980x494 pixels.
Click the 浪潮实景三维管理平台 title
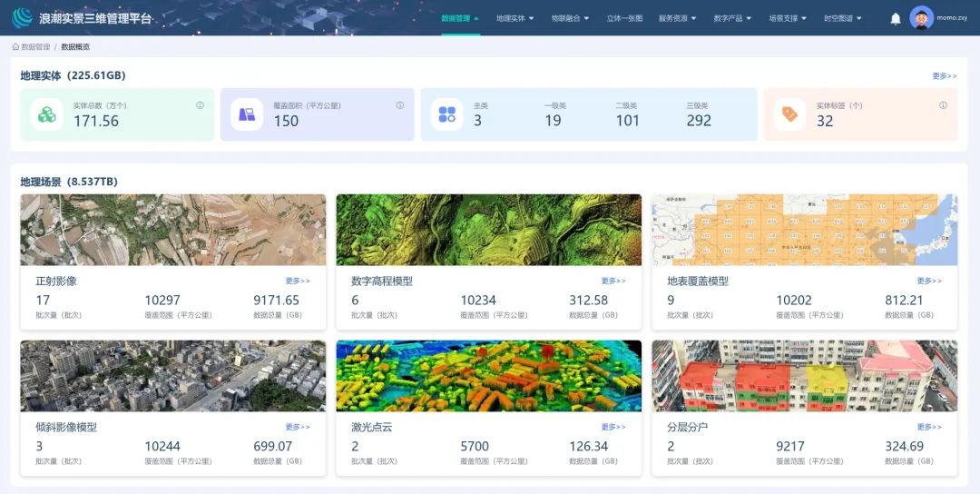(95, 18)
